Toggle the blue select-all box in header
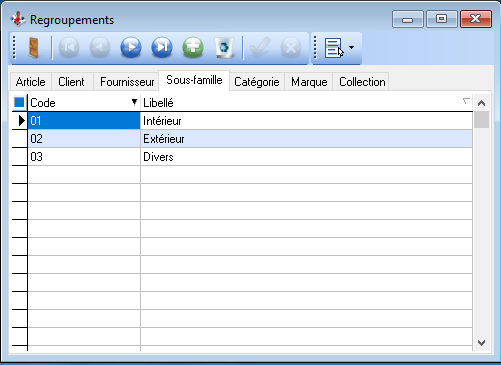This screenshot has height=365, width=501. click(19, 102)
